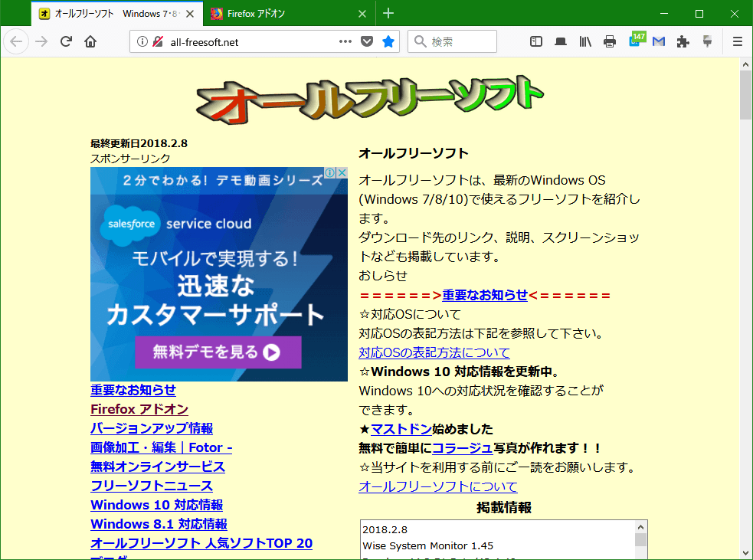This screenshot has width=753, height=560.
Task: Open the 画像加工・編集 | Fotor link
Action: coord(162,447)
